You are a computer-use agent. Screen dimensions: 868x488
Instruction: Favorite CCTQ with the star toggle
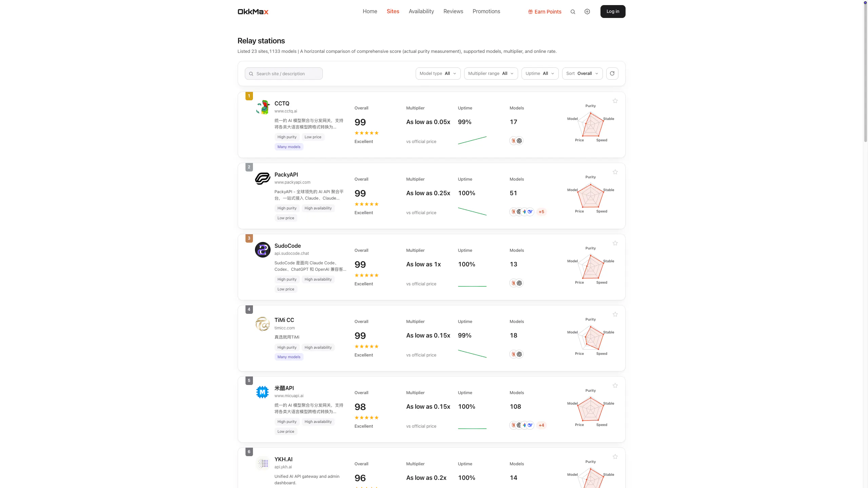click(615, 101)
